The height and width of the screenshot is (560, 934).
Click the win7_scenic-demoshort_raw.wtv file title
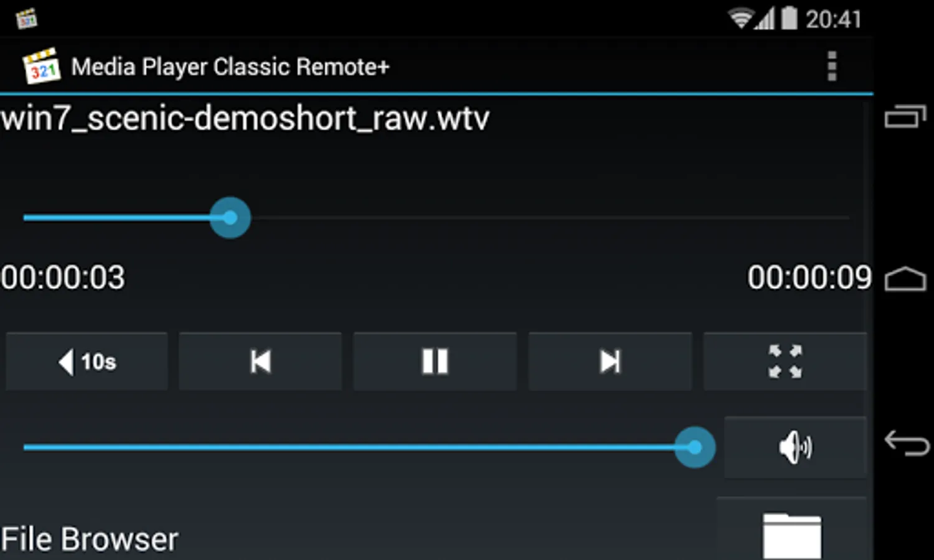[245, 118]
